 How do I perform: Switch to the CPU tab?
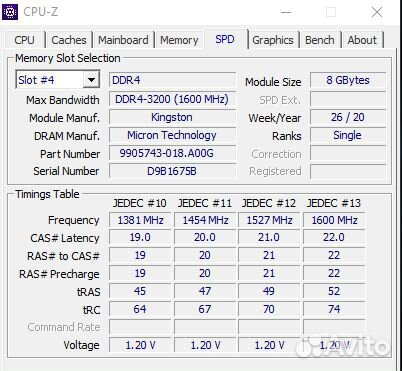(x=24, y=40)
